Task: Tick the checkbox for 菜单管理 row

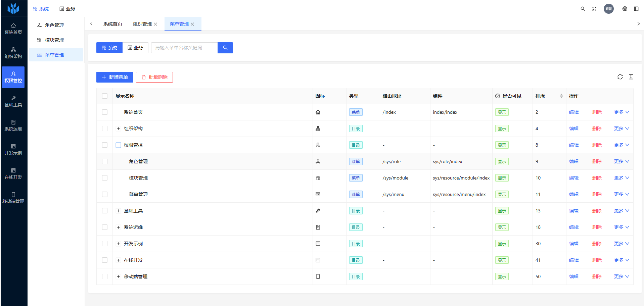Action: (105, 194)
